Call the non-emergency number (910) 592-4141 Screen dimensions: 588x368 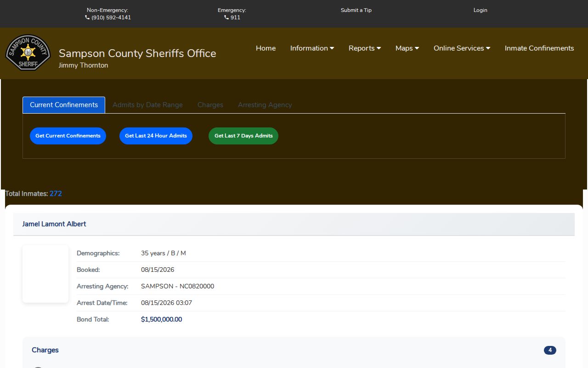click(x=108, y=17)
